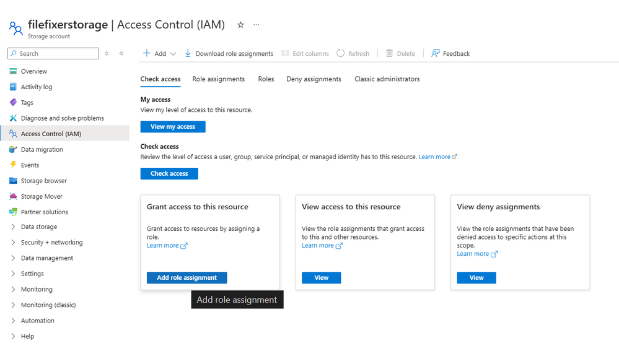Click the Edit columns icon
The width and height of the screenshot is (619, 364).
point(285,53)
